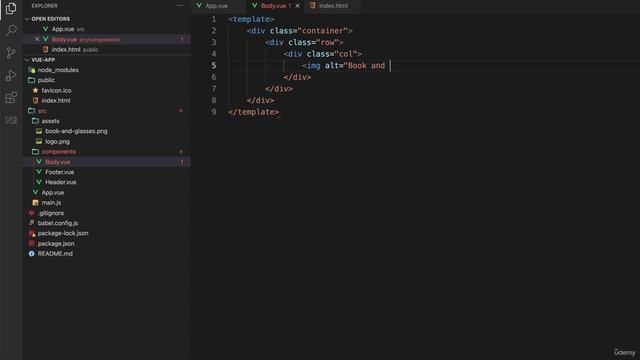Screen dimensions: 640x360
Task: Click the div class="col" line
Action: [x=322, y=54]
